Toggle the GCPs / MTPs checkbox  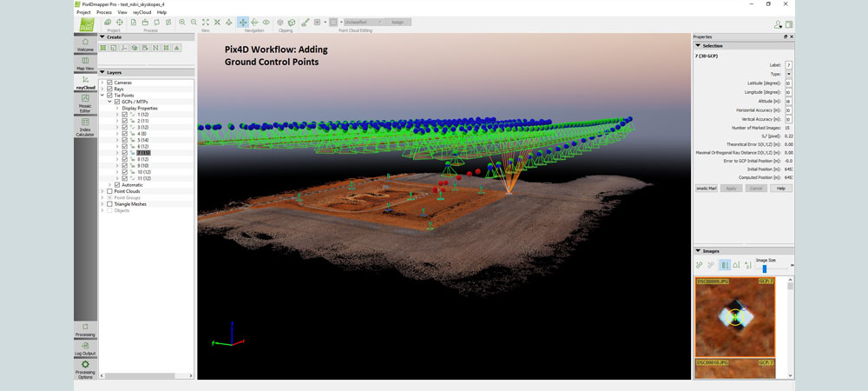[117, 102]
